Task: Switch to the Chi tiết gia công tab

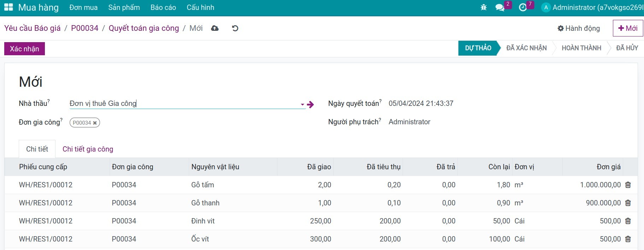Action: click(88, 149)
